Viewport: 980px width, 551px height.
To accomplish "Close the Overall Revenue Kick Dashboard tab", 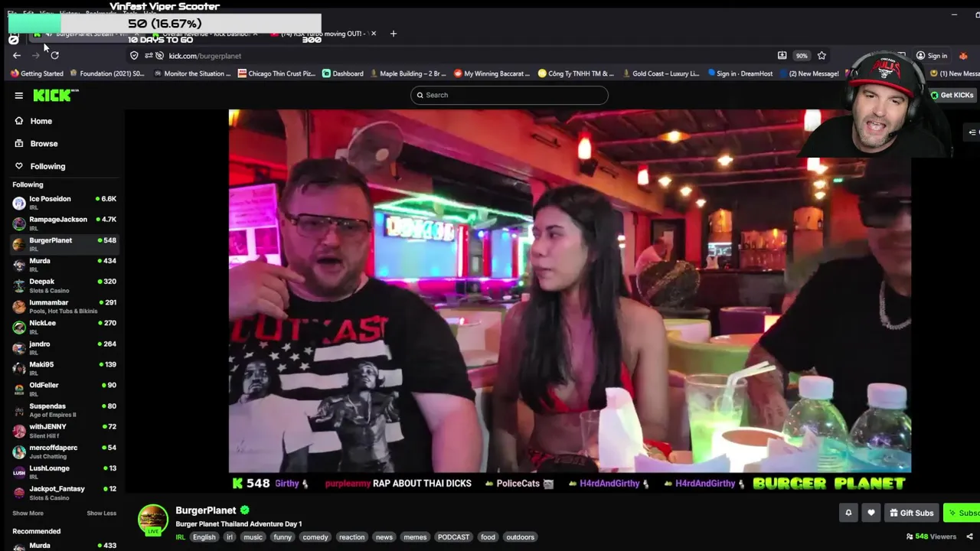I will tap(256, 34).
